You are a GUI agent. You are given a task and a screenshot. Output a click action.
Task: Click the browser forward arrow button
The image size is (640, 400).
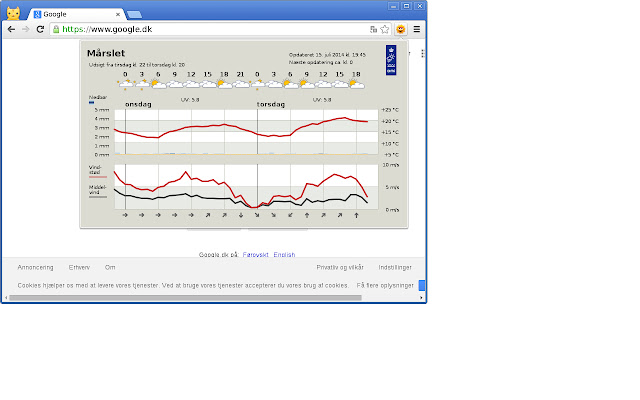(25, 30)
